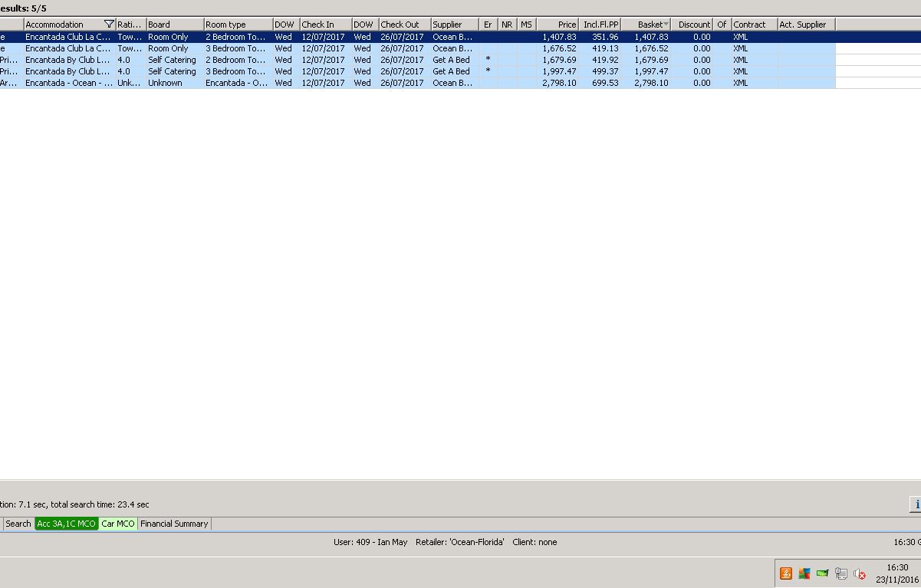
Task: Sort by the Contract column header
Action: (755, 25)
